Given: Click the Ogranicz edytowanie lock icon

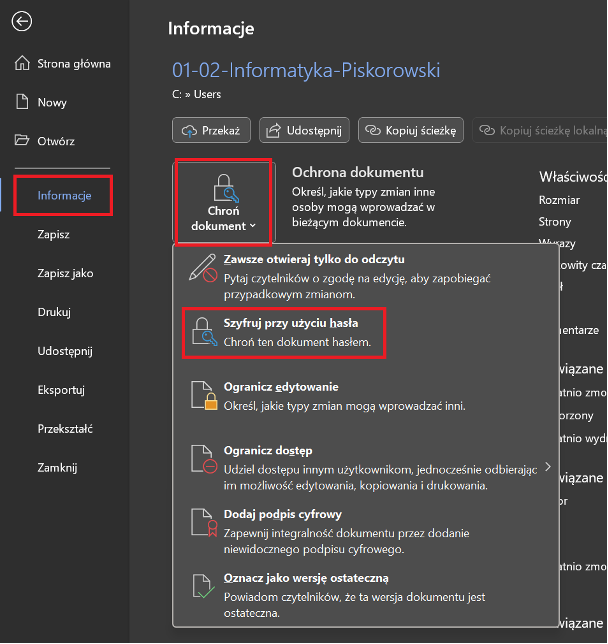Looking at the screenshot, I should click(204, 397).
